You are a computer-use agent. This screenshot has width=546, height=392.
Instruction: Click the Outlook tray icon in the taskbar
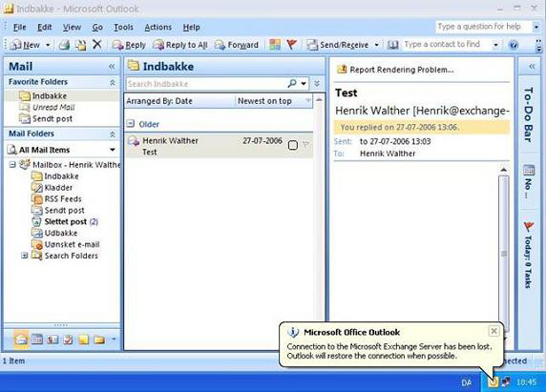[x=493, y=382]
